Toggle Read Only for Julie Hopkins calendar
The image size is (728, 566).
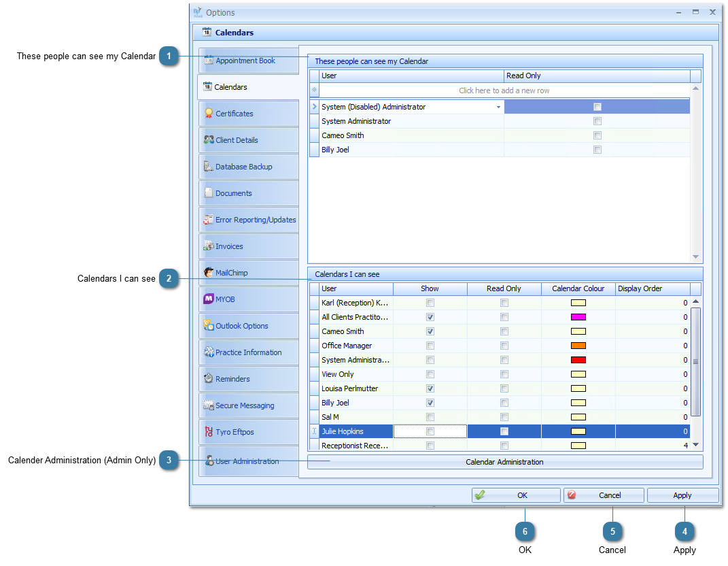504,432
